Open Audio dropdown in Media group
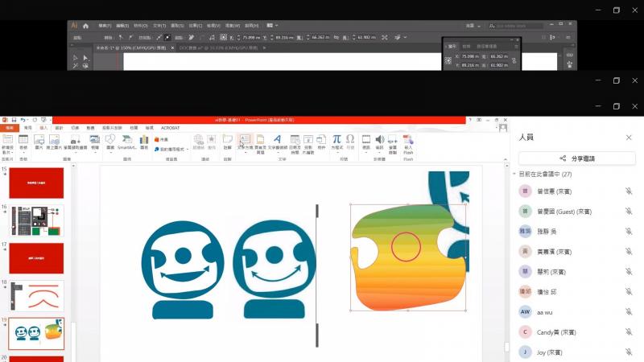 pyautogui.click(x=379, y=150)
